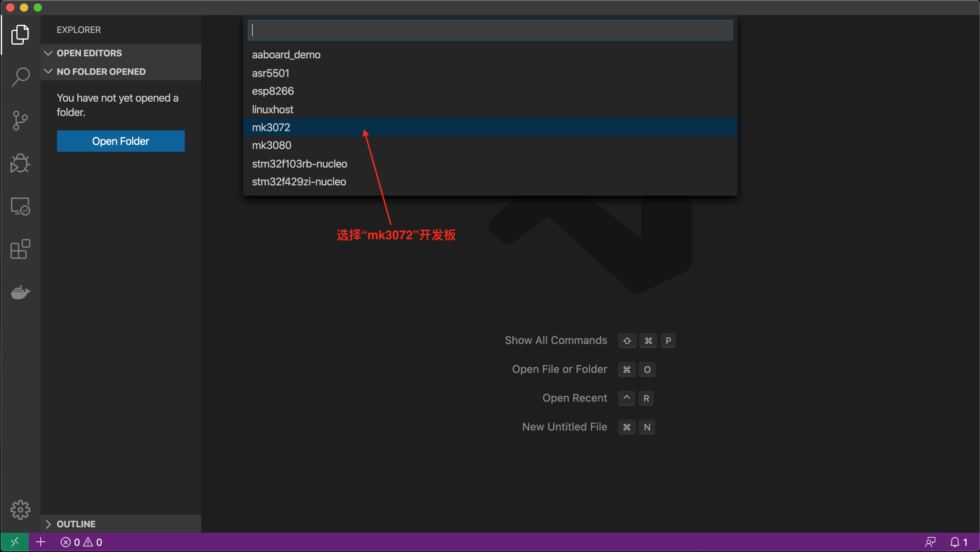Click the Open Folder button
The image size is (980, 552).
(121, 141)
